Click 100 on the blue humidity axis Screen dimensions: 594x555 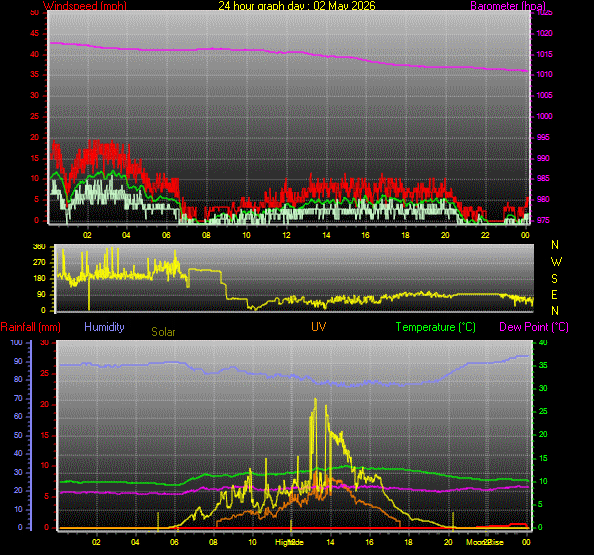point(16,342)
